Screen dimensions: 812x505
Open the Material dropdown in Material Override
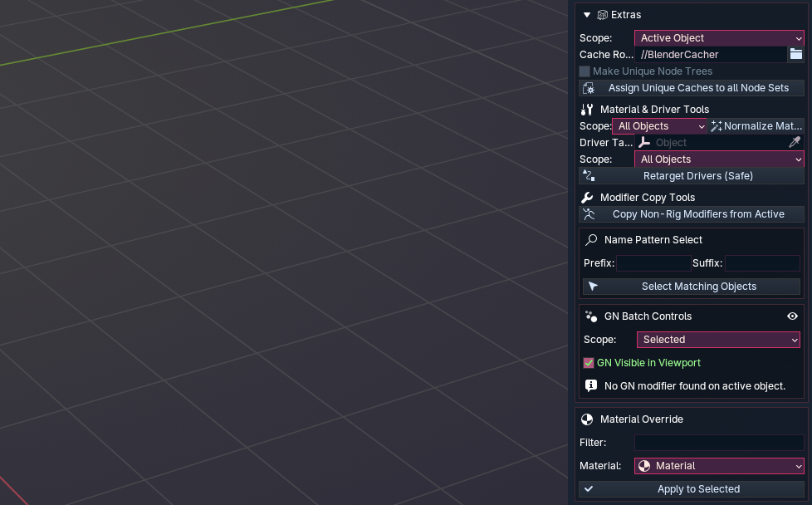point(719,466)
